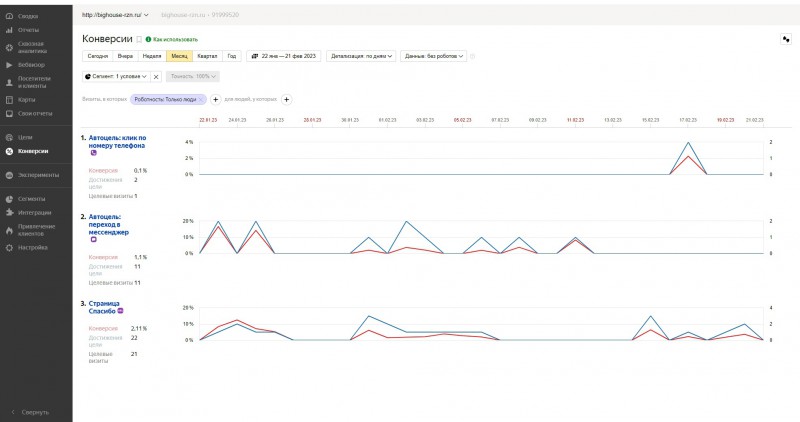Screen dimensions: 800x422
Task: Open the Страница Спасибо goal
Action: coord(104,307)
